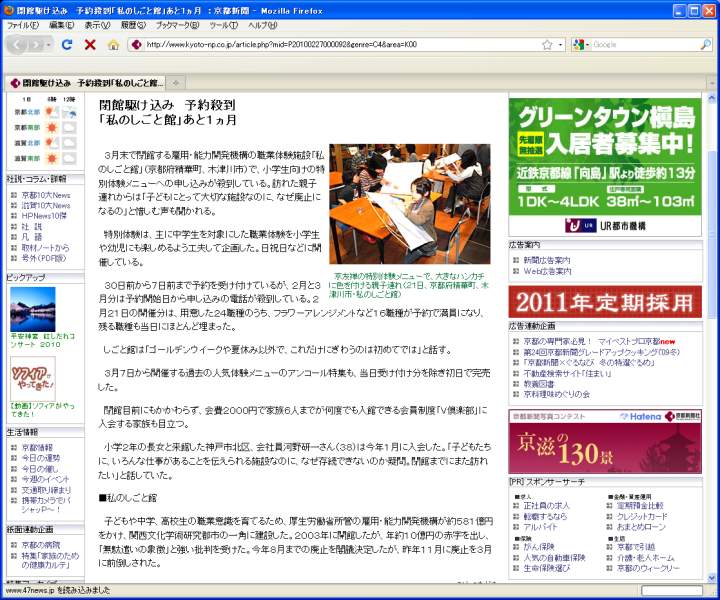Go to the Home page icon
This screenshot has width=720, height=600.
click(113, 45)
